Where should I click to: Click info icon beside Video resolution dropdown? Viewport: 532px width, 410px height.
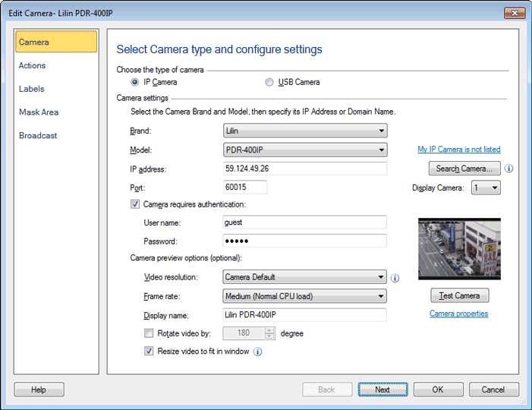tap(395, 278)
